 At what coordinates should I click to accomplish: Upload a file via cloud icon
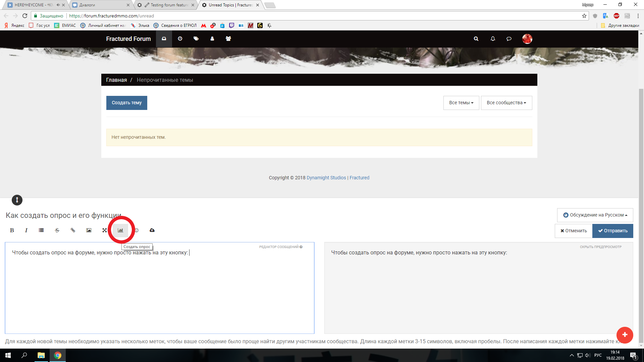click(x=152, y=230)
